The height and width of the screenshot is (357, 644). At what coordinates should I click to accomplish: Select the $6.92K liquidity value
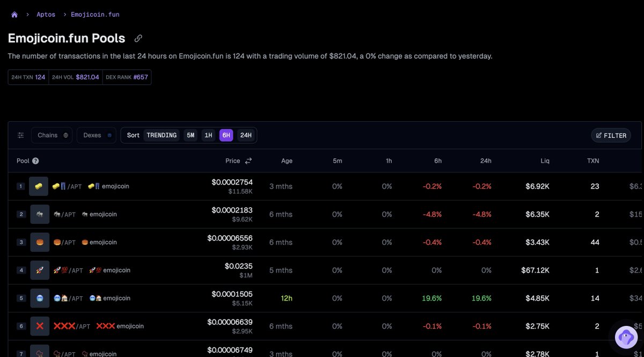pos(537,186)
